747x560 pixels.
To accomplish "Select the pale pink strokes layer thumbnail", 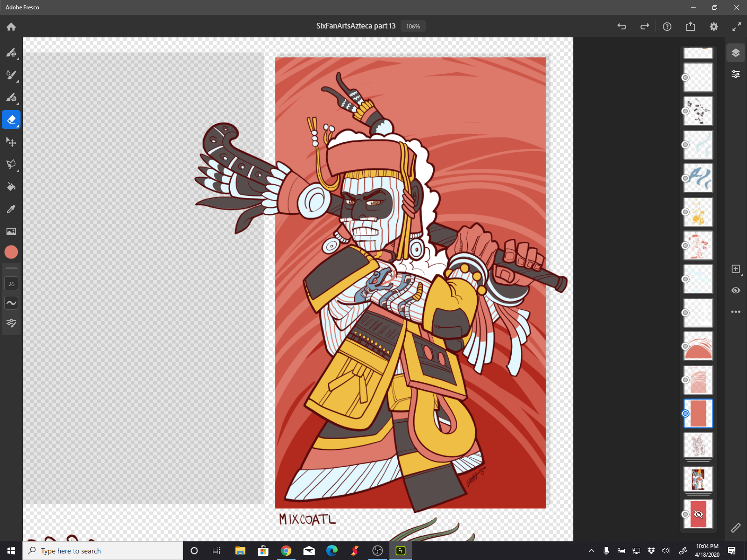I will 698,380.
